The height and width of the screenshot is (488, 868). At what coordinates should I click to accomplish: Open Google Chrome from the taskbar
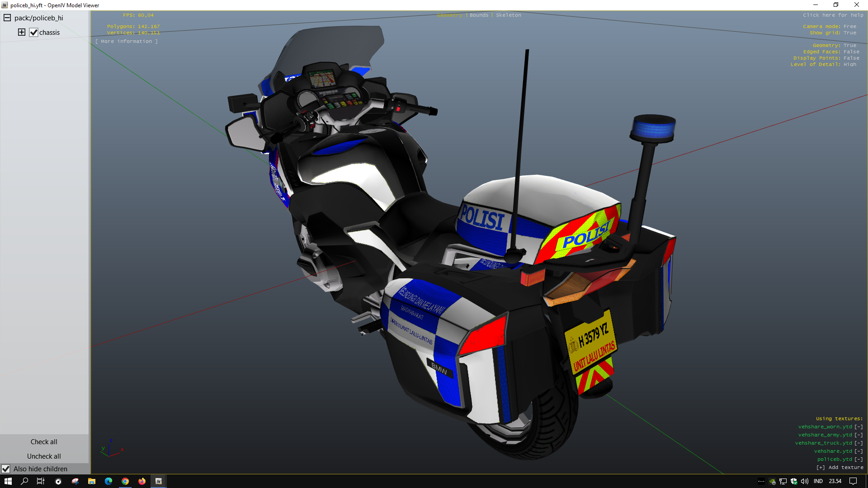click(125, 481)
